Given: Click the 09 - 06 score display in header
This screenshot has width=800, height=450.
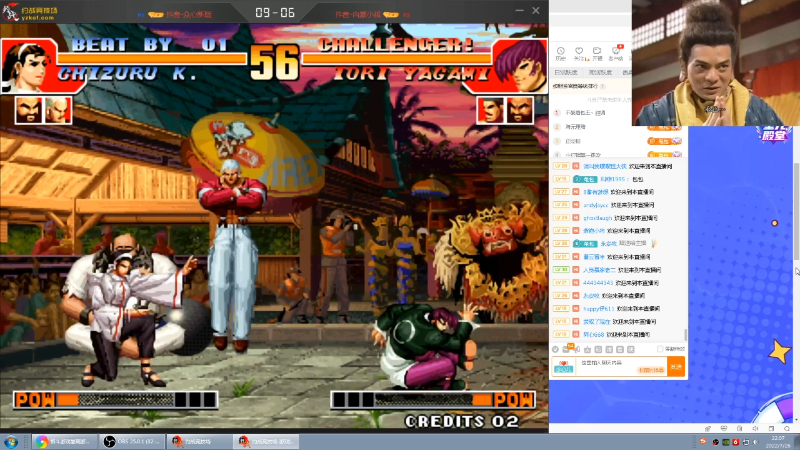Looking at the screenshot, I should pos(275,13).
